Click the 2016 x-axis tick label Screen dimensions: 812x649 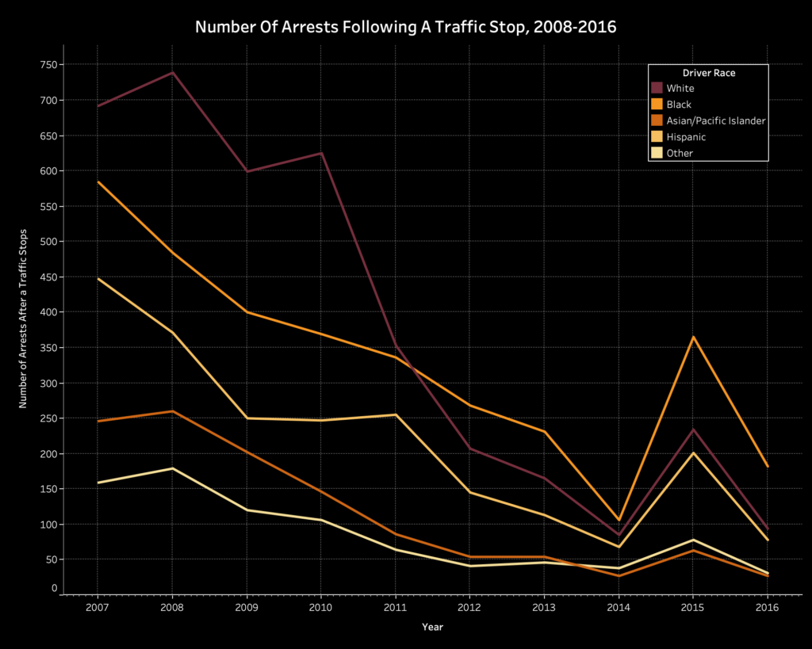coord(767,607)
